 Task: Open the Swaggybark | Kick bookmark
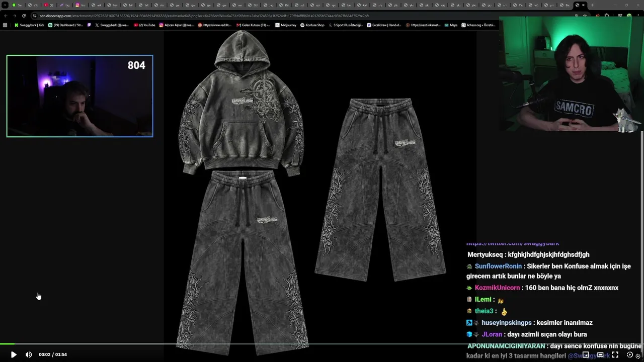coord(29,25)
